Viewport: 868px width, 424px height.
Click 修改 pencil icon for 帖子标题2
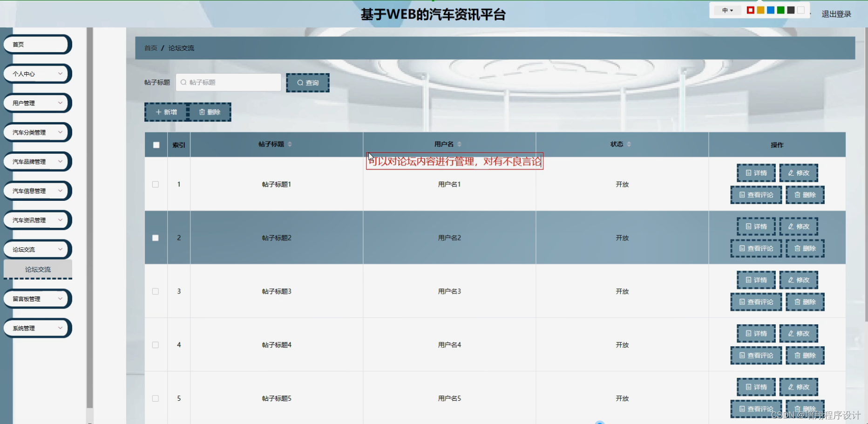point(792,226)
